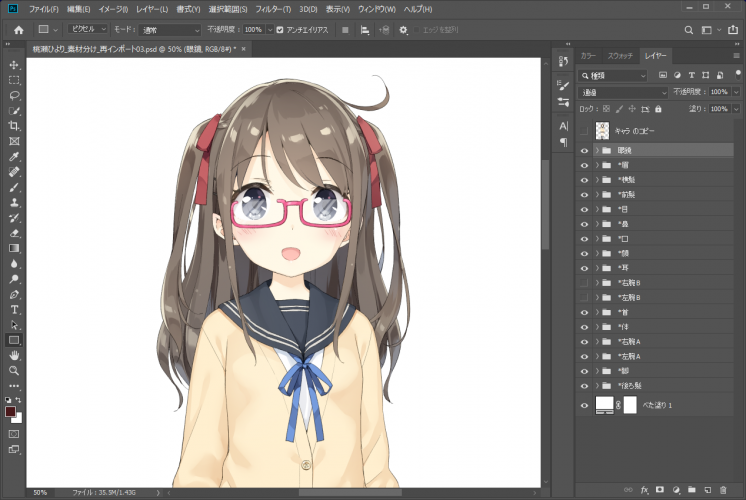The width and height of the screenshot is (746, 500).
Task: Pick the Eyedropper tool
Action: 14,157
